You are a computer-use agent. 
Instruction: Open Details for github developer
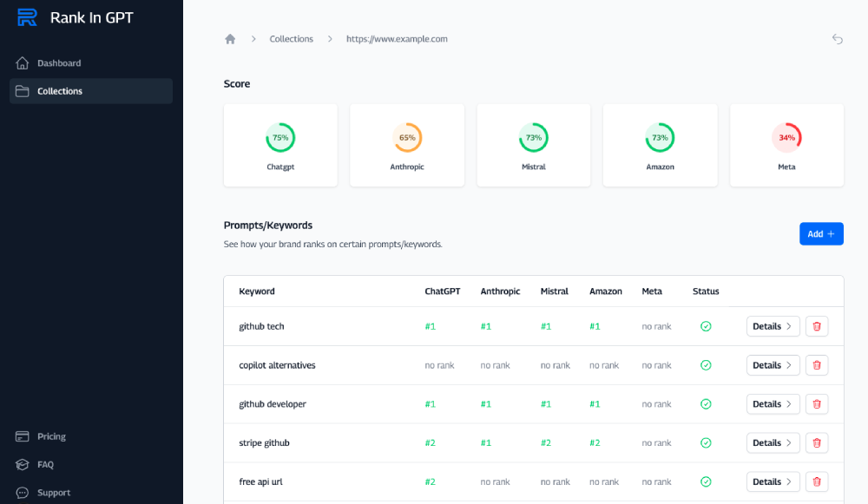(x=773, y=404)
